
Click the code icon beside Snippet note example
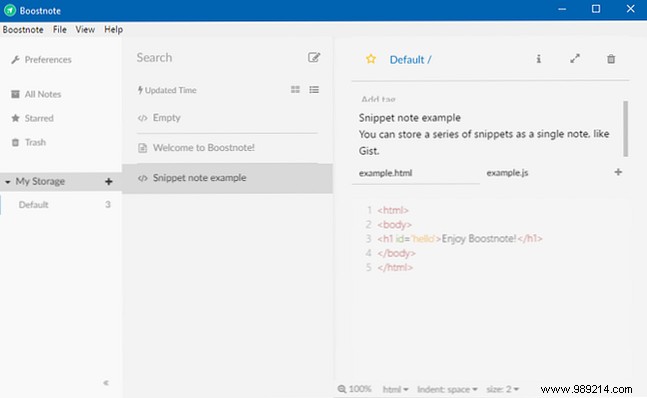tap(142, 178)
